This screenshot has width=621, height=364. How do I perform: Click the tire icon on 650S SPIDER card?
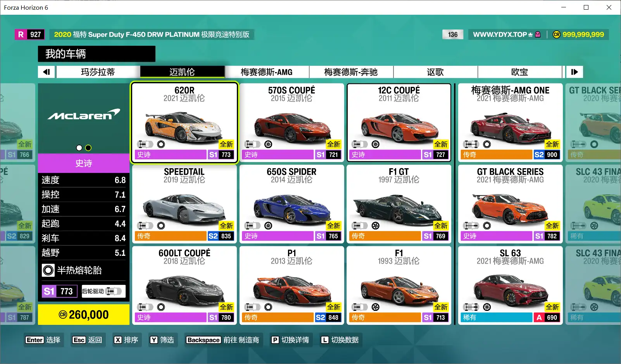tap(268, 226)
